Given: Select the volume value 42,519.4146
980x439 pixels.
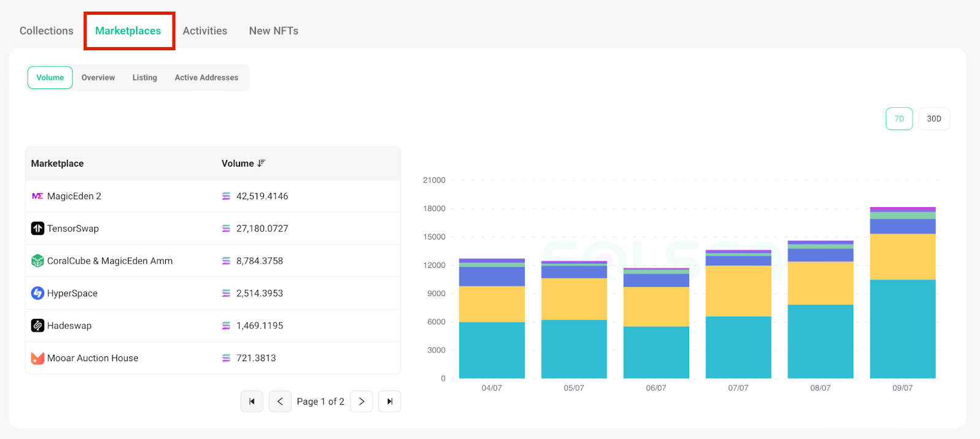Looking at the screenshot, I should click(x=262, y=196).
